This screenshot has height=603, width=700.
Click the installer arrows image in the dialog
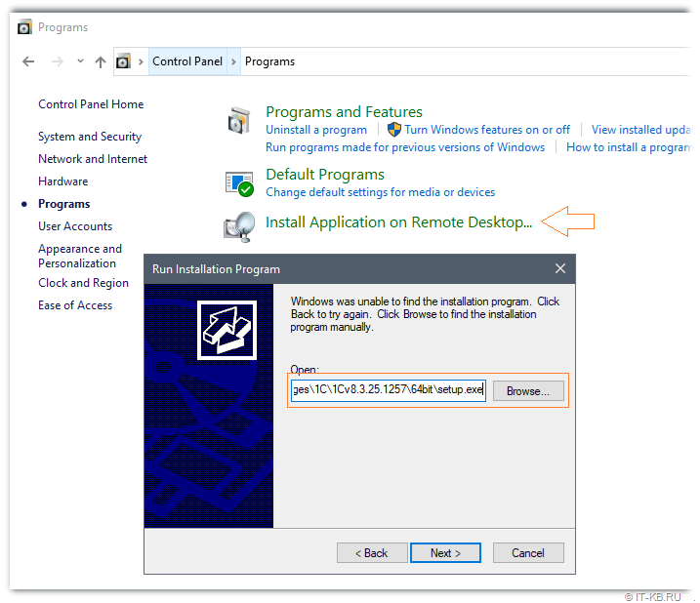tap(226, 330)
